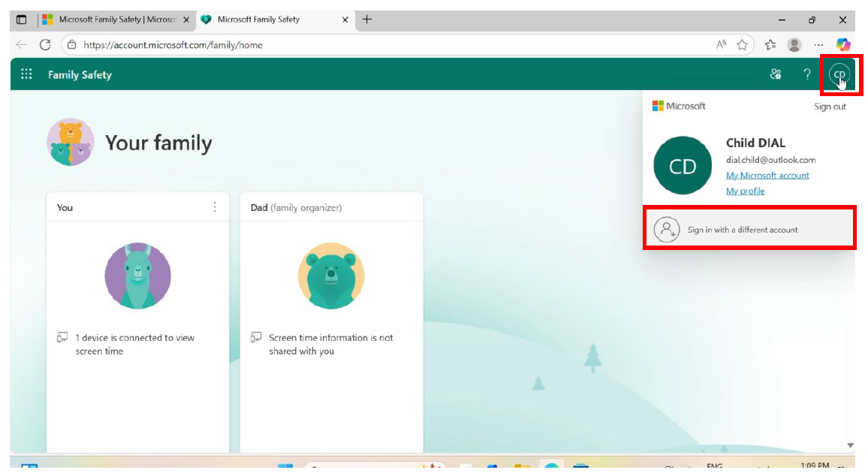Open the My Microsoft account link
868x476 pixels.
click(767, 176)
